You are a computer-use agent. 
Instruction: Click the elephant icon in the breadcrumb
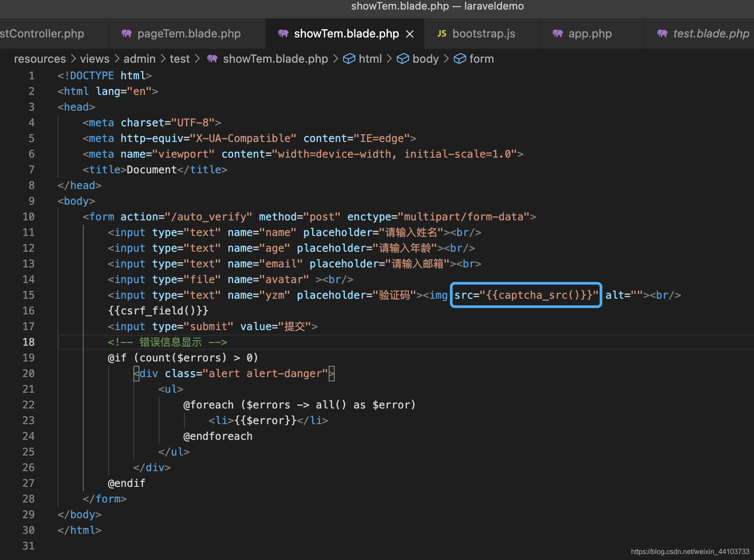[212, 59]
